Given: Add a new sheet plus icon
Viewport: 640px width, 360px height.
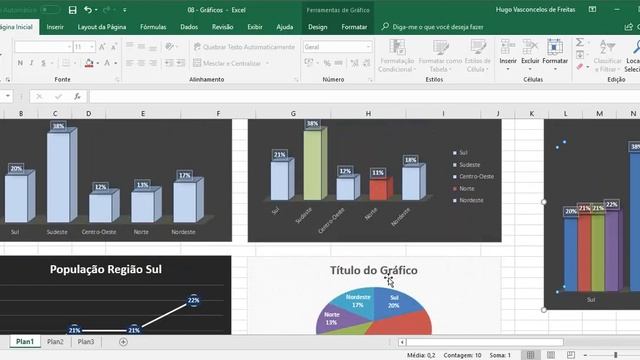Looking at the screenshot, I should tap(123, 342).
